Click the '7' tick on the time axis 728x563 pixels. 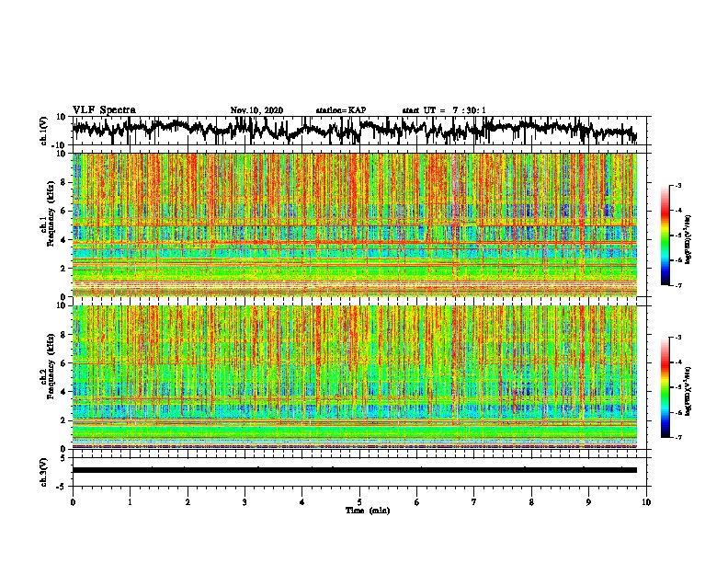point(474,502)
